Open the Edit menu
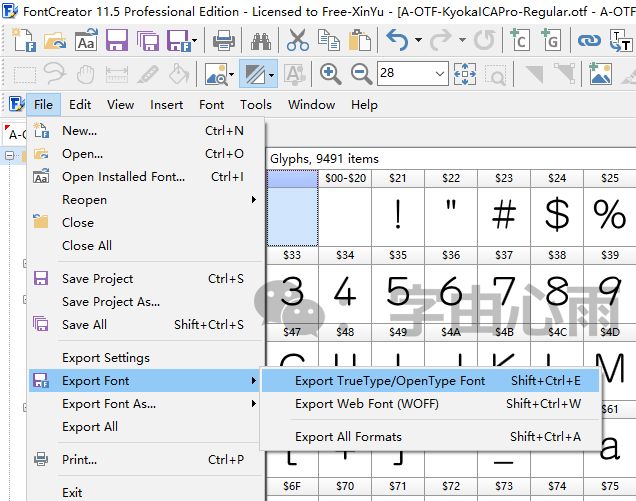This screenshot has height=501, width=636. click(x=80, y=105)
